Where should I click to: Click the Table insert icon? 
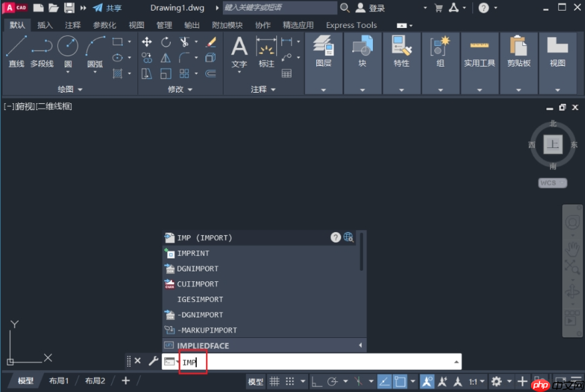[x=287, y=73]
